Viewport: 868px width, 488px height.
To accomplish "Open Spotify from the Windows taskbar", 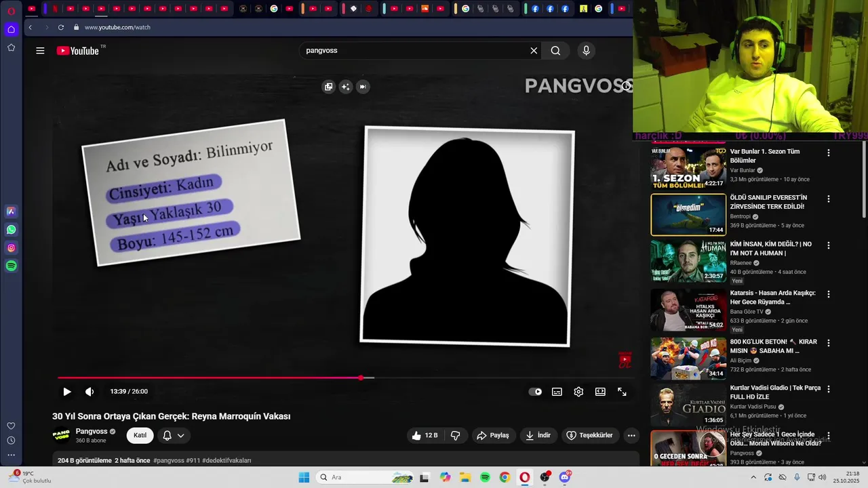I will pos(485,477).
